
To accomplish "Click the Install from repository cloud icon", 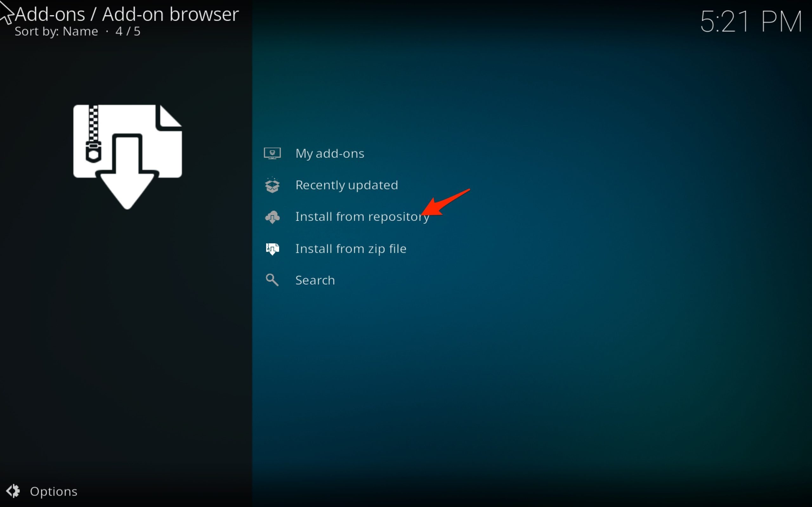I will coord(272,217).
